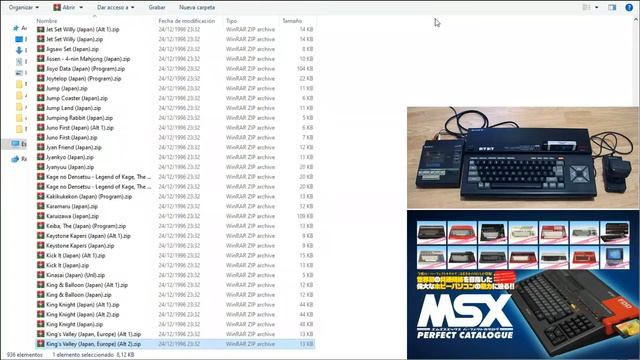The image size is (640, 360).
Task: Open Help with the blue question mark
Action: (x=629, y=7)
